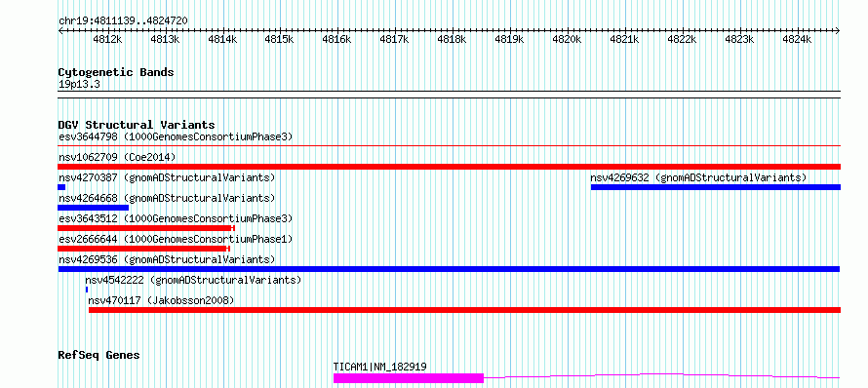868x388 pixels.
Task: Open nsv470117 (Jakobsson2008) variant label
Action: 161,300
